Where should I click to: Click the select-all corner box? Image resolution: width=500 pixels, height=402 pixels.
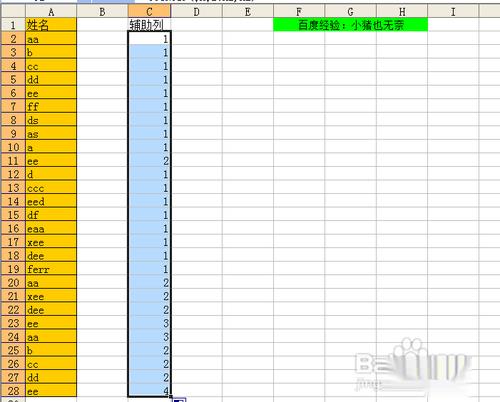(x=13, y=12)
